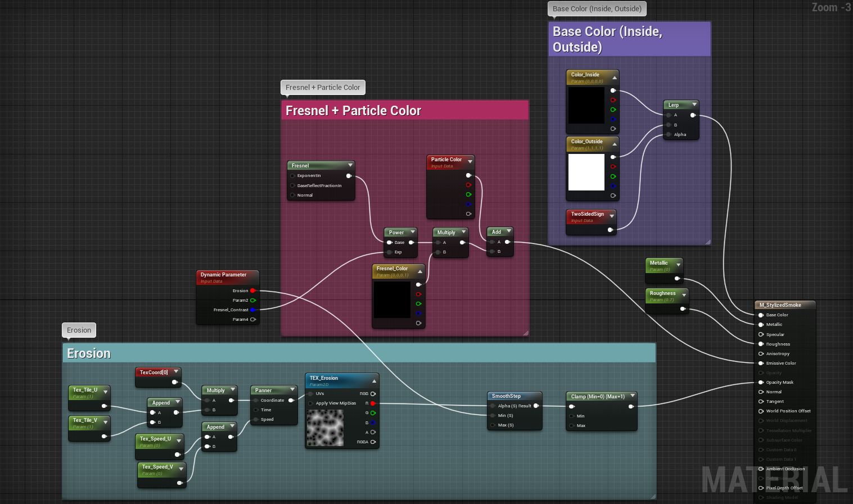Select the SmoothStep node header

tap(514, 396)
